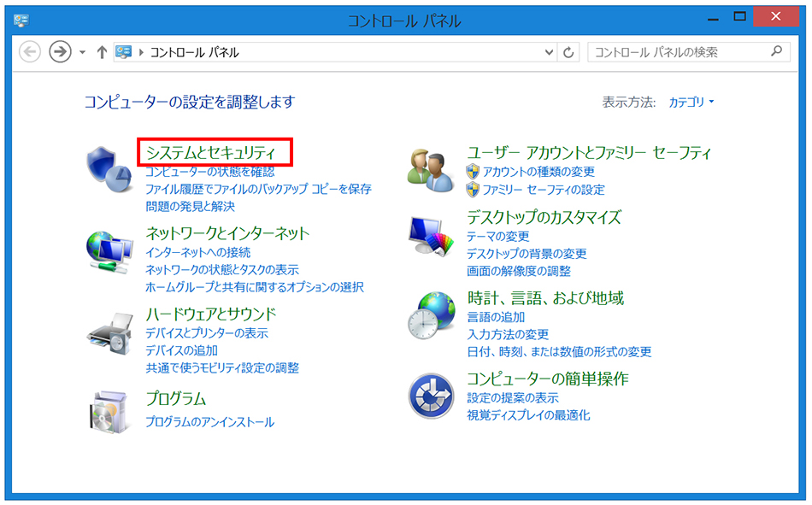Open インターネットへの接続 link
812x505 pixels.
click(197, 252)
